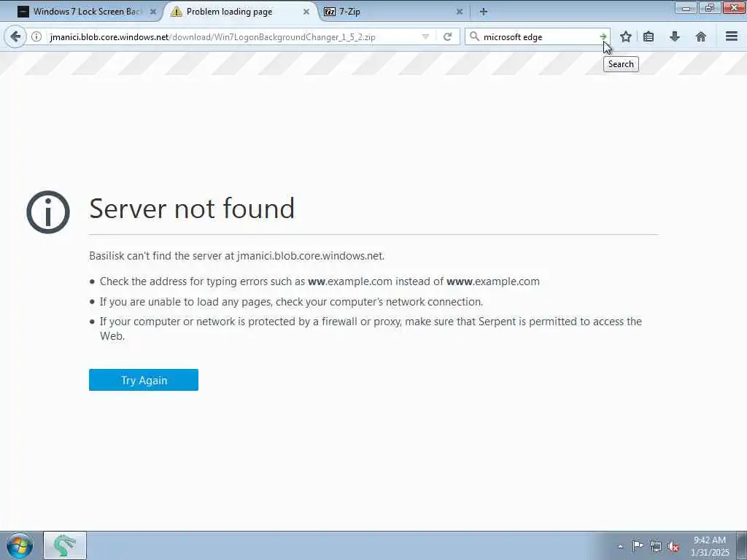Open the URL history dropdown arrow
Viewport: 747px width, 560px height.
click(425, 36)
